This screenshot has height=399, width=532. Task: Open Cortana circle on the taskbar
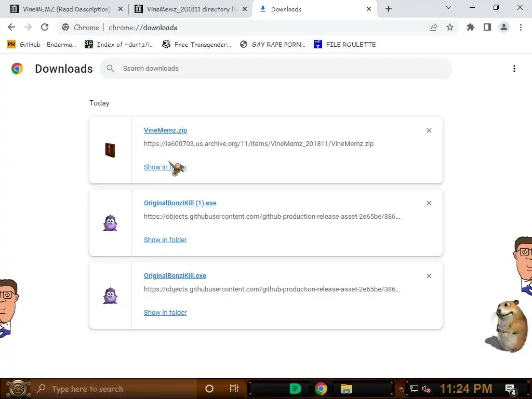209,389
